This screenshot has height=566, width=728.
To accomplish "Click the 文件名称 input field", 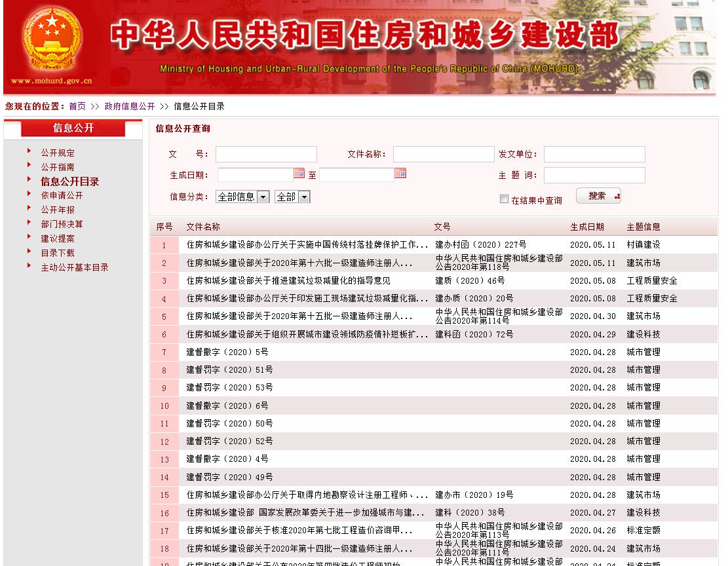I will coord(444,154).
